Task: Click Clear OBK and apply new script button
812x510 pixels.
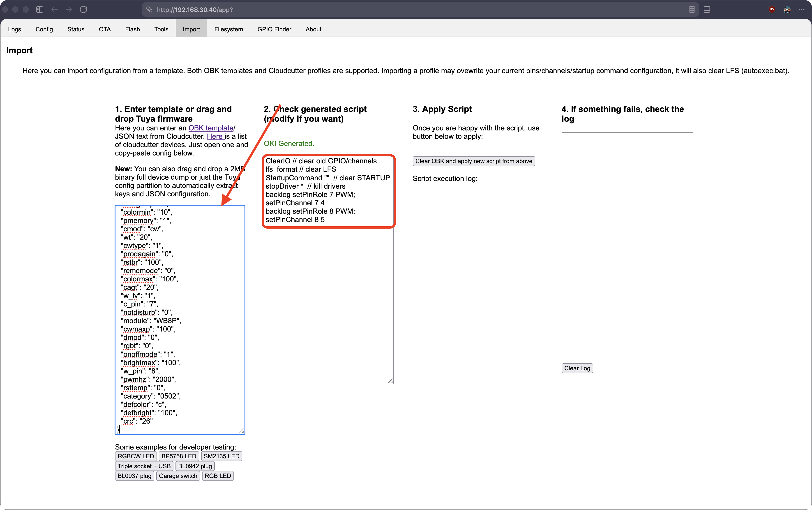Action: pyautogui.click(x=474, y=161)
